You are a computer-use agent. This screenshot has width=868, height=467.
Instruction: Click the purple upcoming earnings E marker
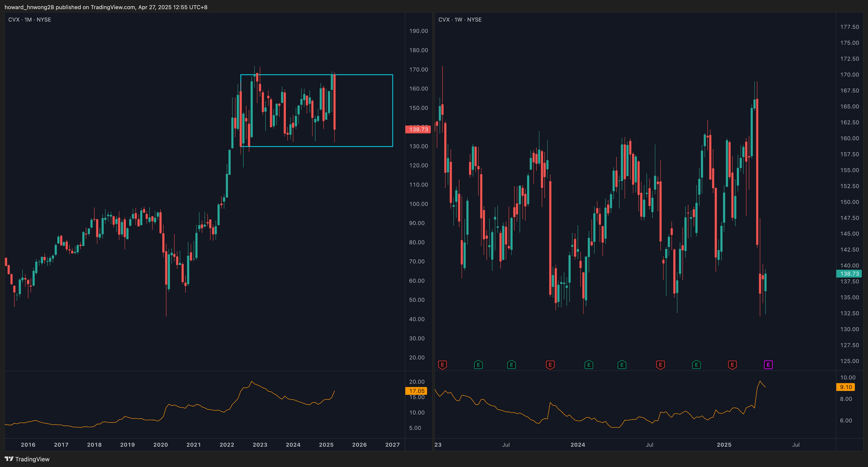(768, 365)
